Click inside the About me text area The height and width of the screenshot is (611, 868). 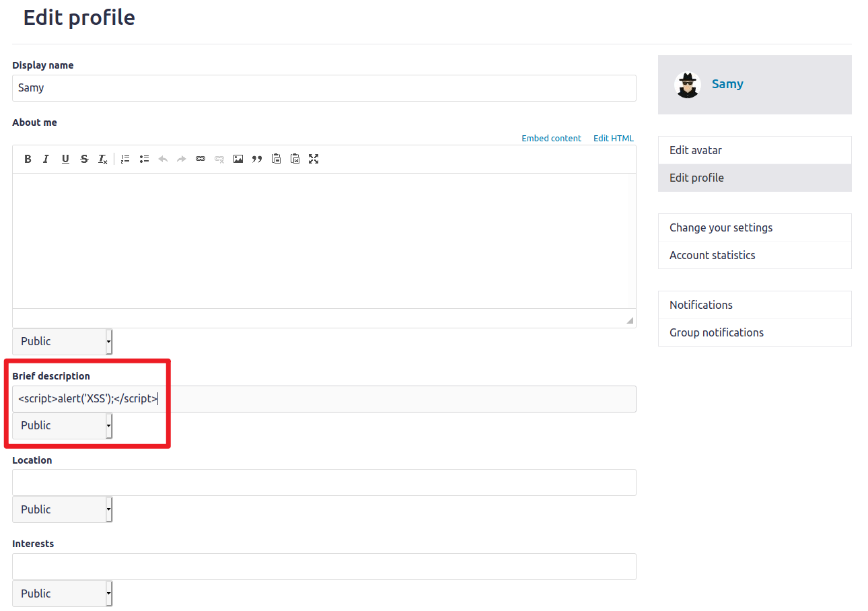tap(324, 241)
